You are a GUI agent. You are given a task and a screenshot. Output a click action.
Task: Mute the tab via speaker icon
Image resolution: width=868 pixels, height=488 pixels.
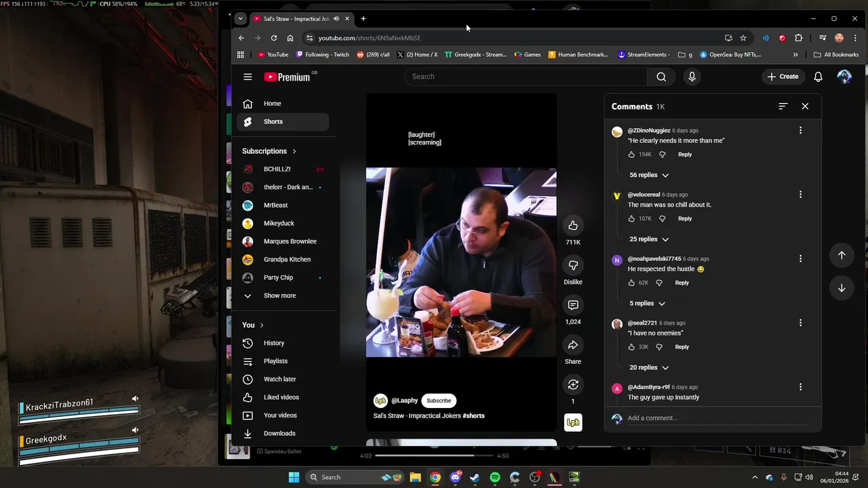336,19
